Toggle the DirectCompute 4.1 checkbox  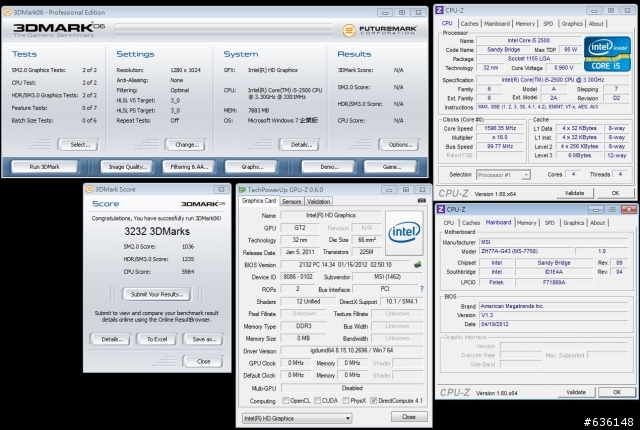(x=373, y=401)
